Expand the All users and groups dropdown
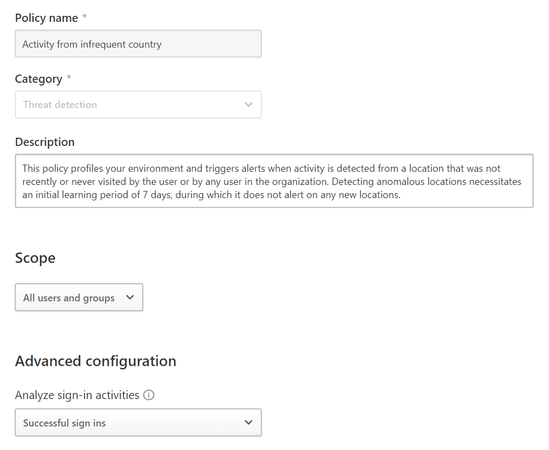549x450 pixels. [x=79, y=297]
